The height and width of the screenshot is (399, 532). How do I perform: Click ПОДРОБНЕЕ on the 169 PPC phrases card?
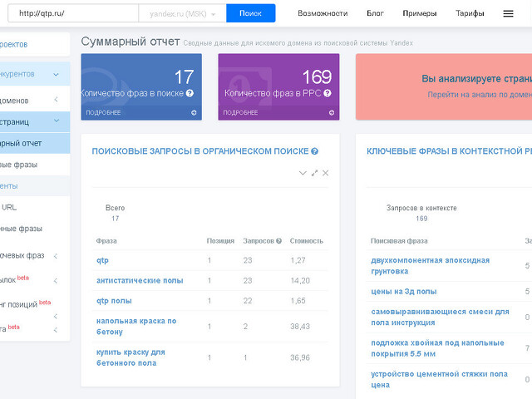pos(240,113)
